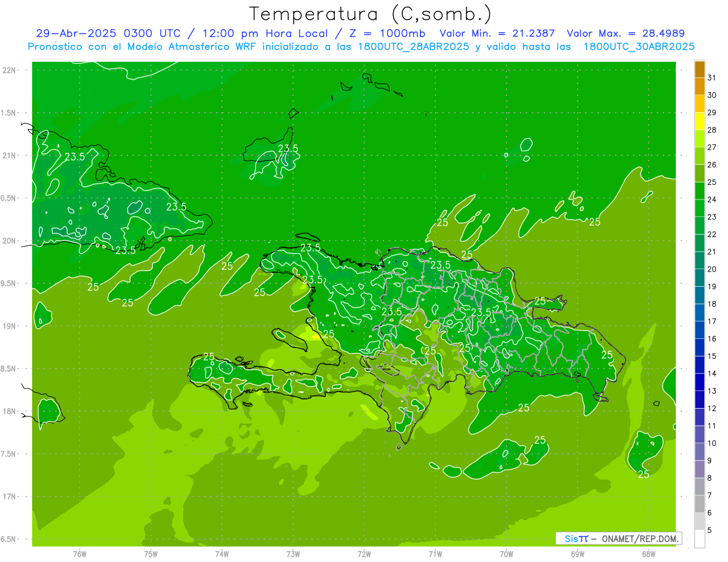728x562 pixels.
Task: Click the yellow legend segment between 28 and 29
Action: 699,121
